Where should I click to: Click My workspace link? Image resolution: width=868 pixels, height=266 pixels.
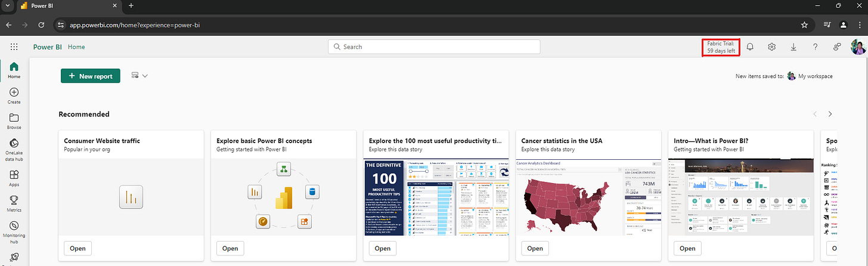click(815, 76)
